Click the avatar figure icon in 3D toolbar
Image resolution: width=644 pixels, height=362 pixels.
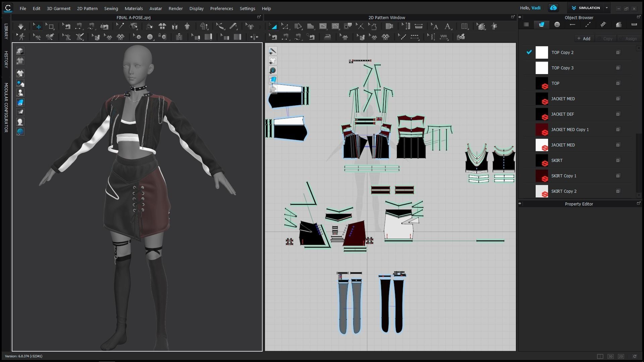187,26
